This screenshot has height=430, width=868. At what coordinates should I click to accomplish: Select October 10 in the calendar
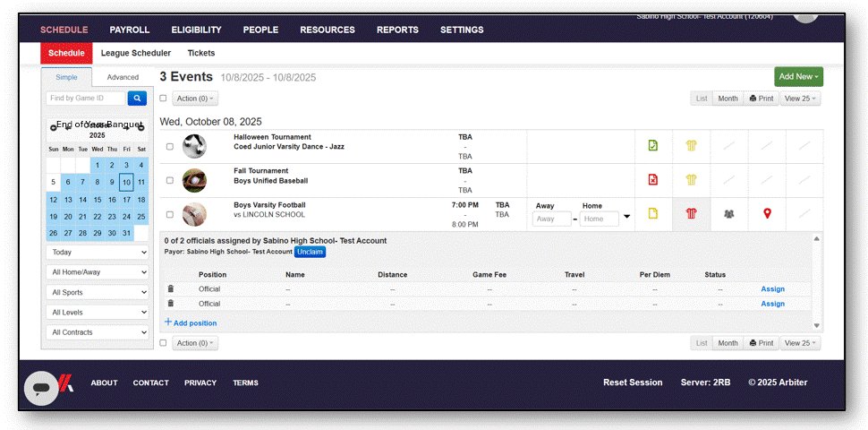(126, 183)
